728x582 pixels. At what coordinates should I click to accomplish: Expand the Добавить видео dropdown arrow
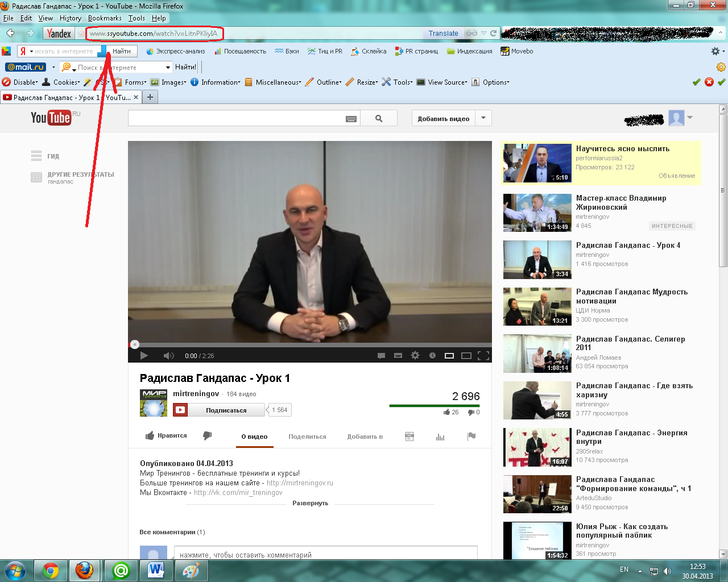[x=483, y=118]
